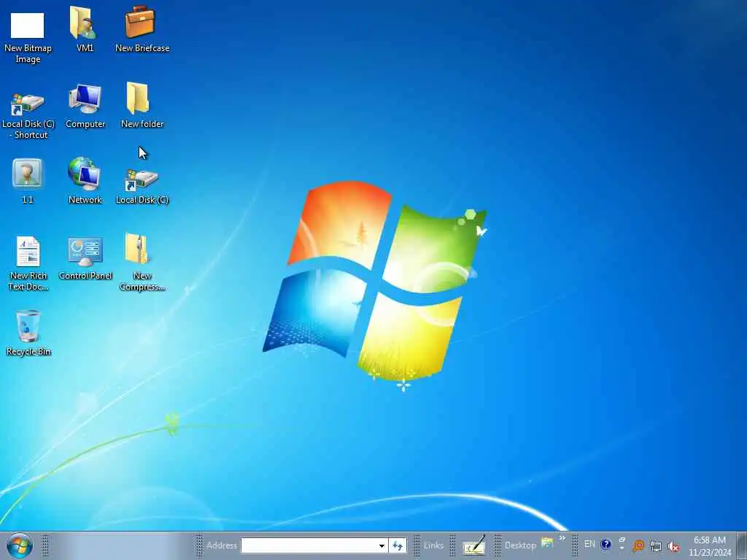This screenshot has height=560, width=747.
Task: Click the language bar Help icon
Action: pos(605,544)
